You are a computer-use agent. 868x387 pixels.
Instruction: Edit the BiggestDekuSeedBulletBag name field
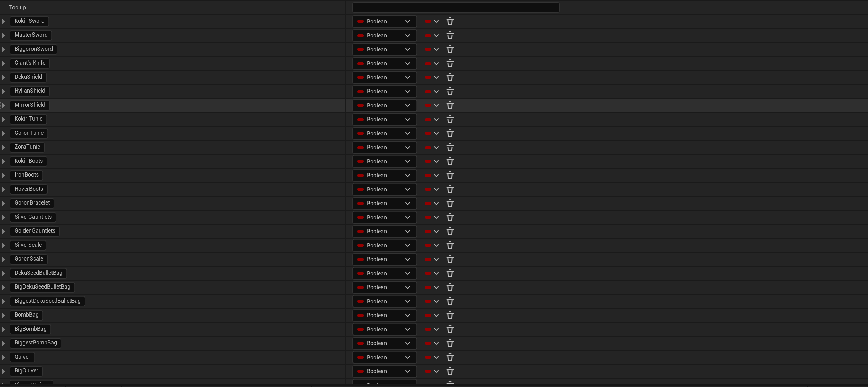pyautogui.click(x=48, y=301)
